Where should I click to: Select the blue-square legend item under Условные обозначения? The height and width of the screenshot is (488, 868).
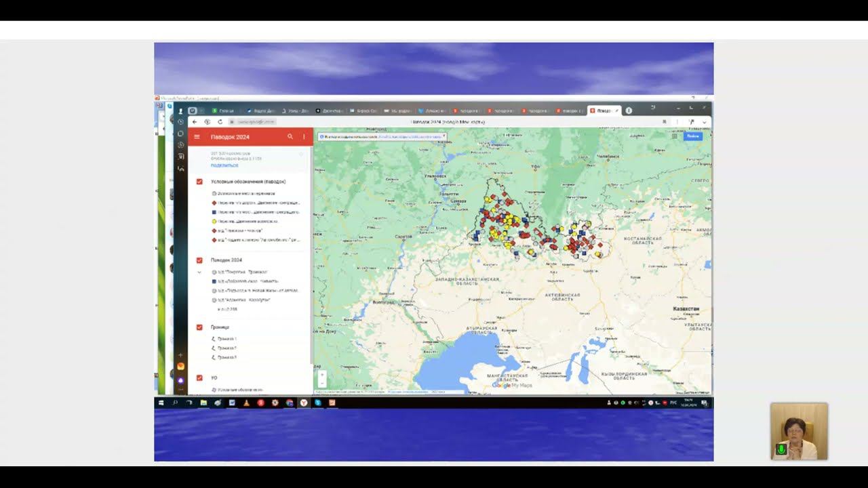(255, 212)
